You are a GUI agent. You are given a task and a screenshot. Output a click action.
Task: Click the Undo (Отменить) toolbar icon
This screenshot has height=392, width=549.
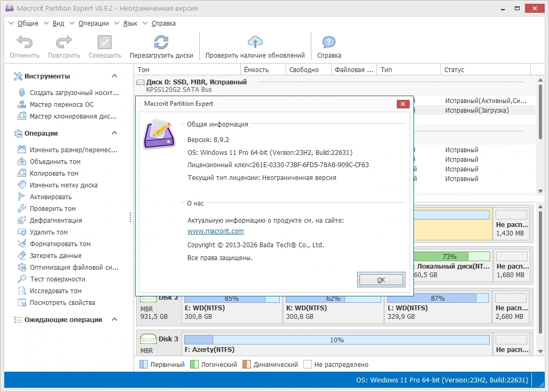pos(25,42)
